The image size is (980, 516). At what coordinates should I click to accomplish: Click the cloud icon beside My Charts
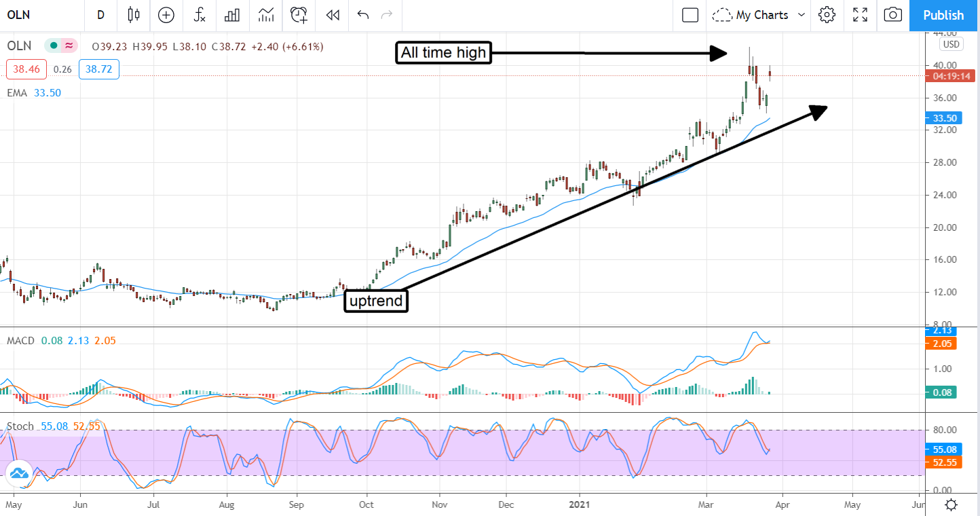[x=722, y=14]
